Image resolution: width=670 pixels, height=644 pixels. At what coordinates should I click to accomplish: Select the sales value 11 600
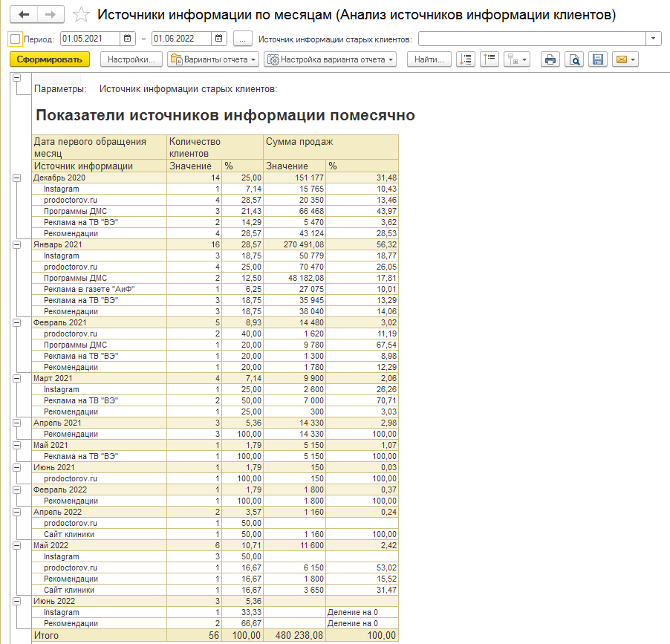(312, 545)
